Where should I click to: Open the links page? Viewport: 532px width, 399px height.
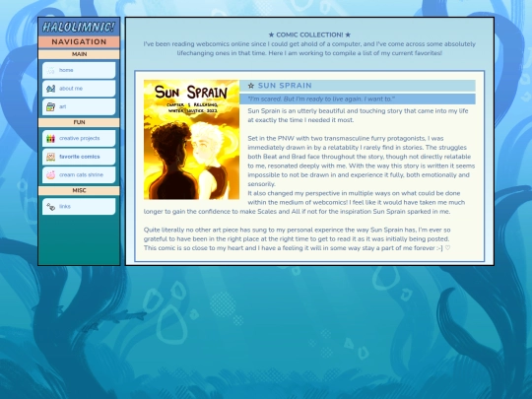tap(79, 207)
